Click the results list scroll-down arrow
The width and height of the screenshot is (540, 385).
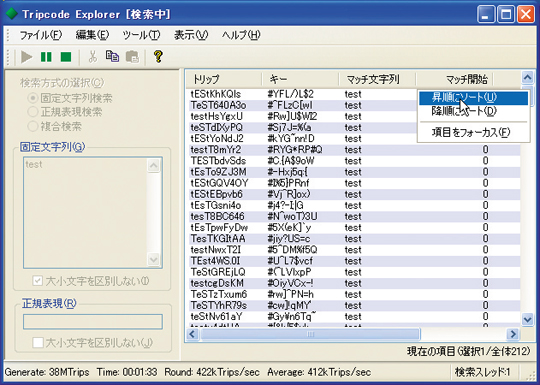(527, 320)
